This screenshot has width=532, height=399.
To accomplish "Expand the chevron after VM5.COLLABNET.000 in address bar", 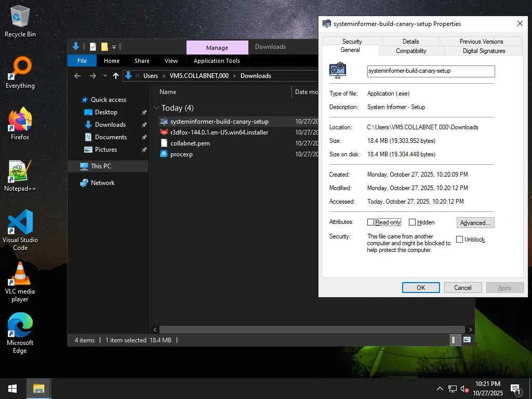I will coord(234,76).
